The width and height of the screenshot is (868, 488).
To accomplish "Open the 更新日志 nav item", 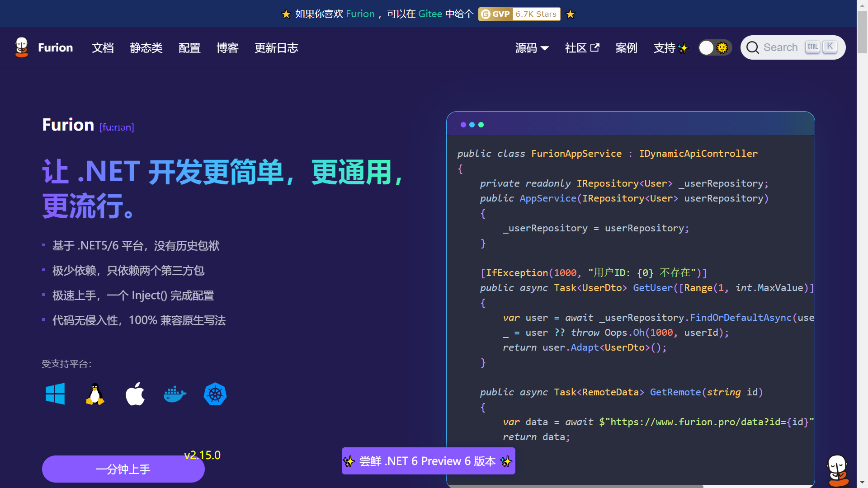I will click(276, 47).
